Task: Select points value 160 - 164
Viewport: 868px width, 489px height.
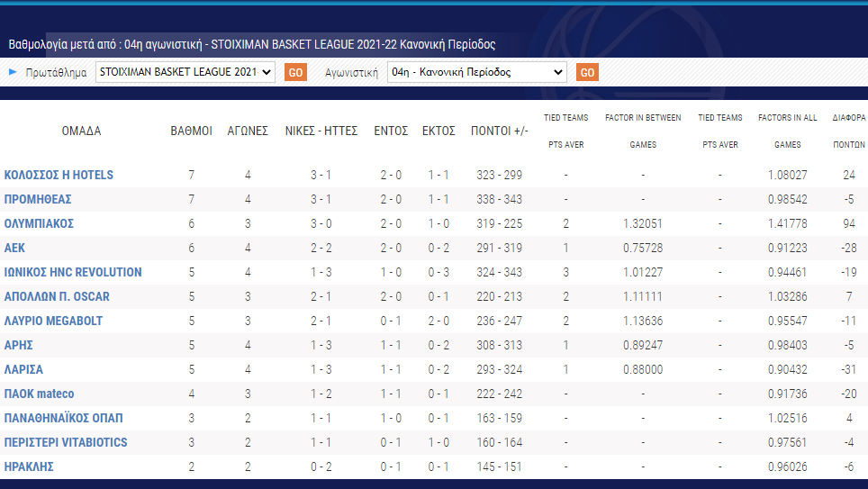Action: pyautogui.click(x=500, y=443)
